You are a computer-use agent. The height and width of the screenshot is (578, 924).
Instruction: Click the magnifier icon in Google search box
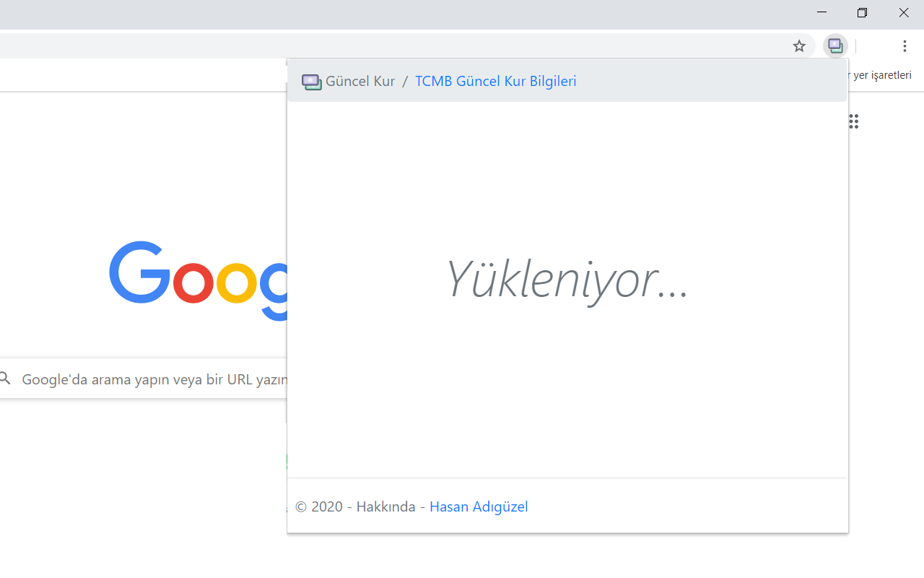point(6,379)
